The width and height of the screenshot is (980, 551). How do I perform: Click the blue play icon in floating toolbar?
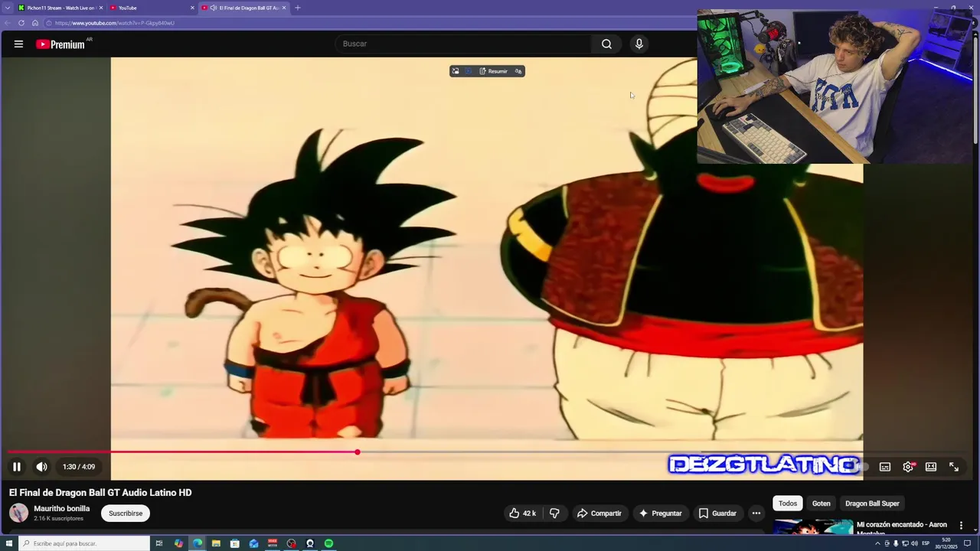[468, 71]
